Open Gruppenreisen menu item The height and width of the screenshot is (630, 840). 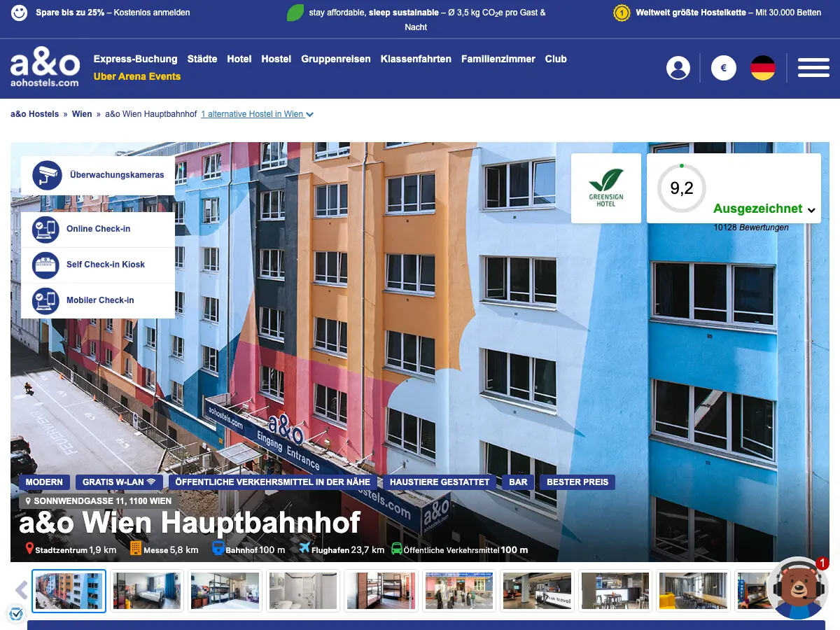pos(336,59)
